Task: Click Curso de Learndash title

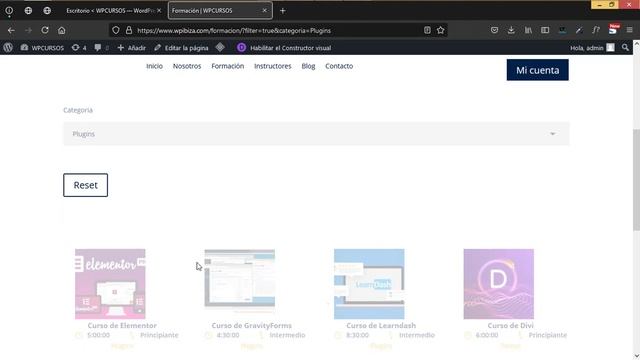Action: 381,325
